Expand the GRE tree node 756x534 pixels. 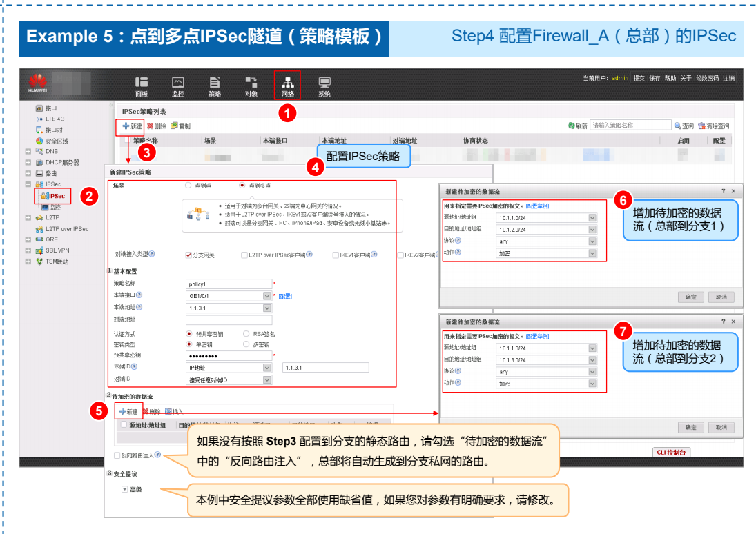click(x=28, y=239)
